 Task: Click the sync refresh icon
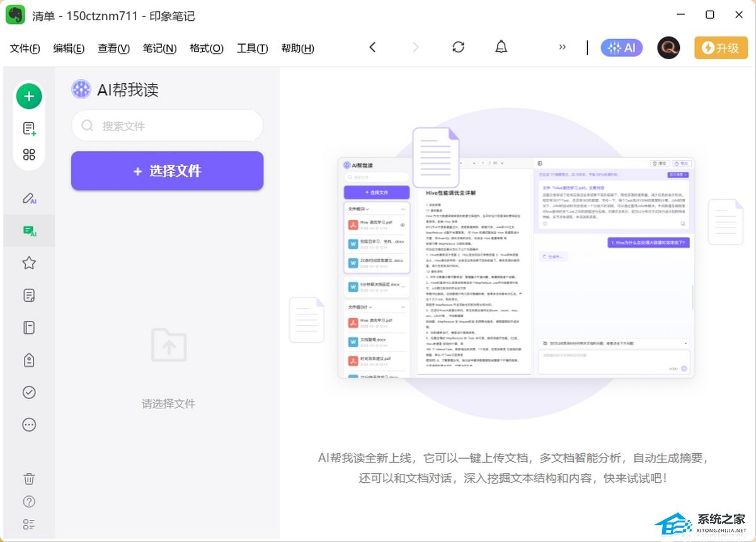(459, 47)
